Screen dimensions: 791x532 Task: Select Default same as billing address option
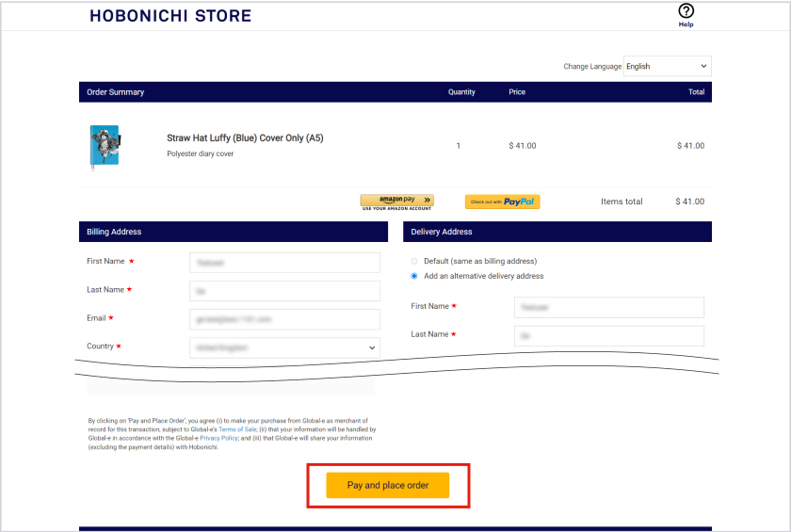(414, 261)
